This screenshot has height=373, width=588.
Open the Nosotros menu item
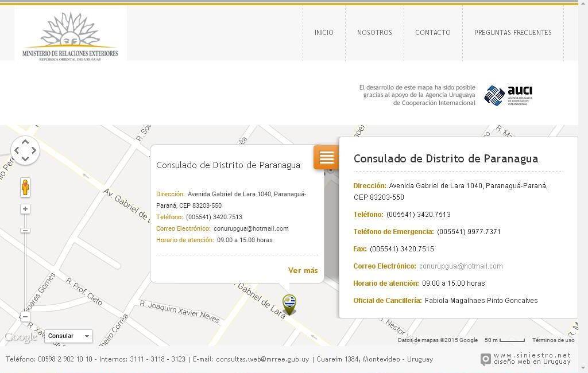[374, 33]
